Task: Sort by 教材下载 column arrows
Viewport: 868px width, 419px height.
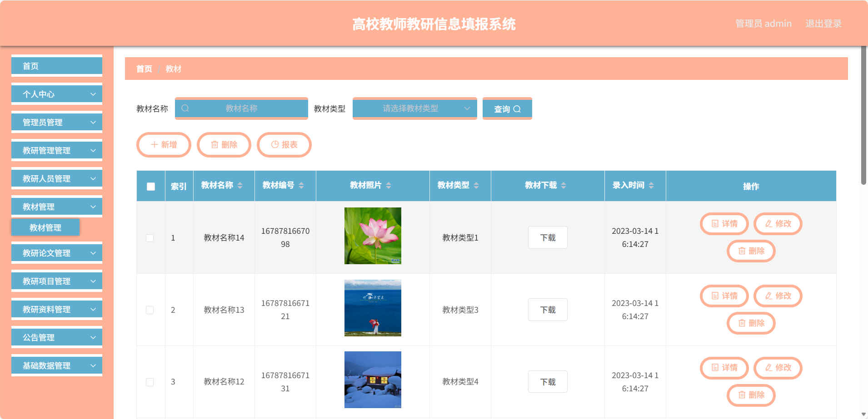Action: [564, 185]
